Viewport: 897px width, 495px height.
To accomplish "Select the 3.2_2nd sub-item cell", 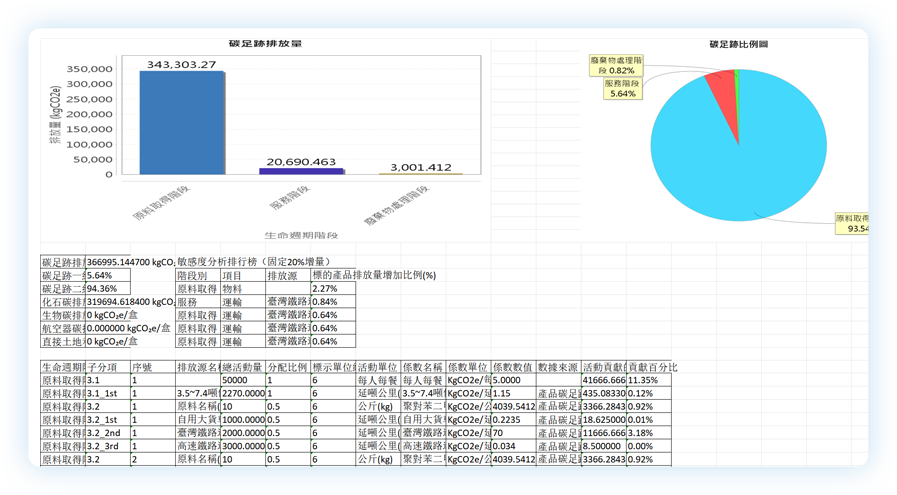I will 108,433.
